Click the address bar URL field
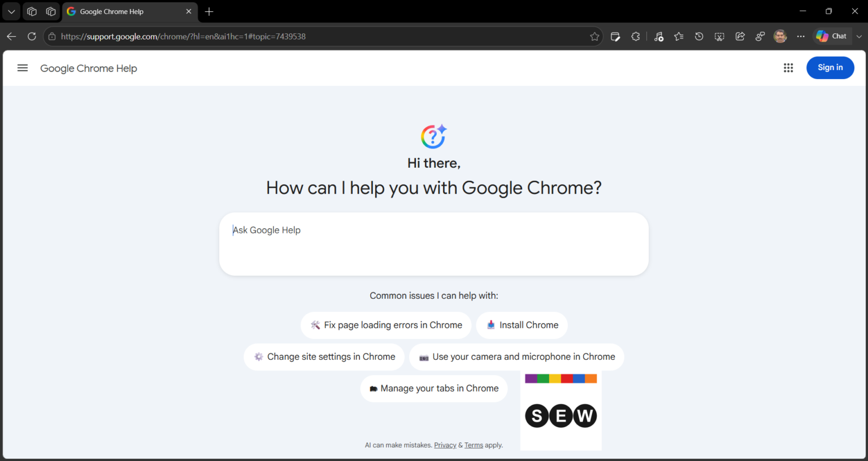868x461 pixels. coord(322,36)
